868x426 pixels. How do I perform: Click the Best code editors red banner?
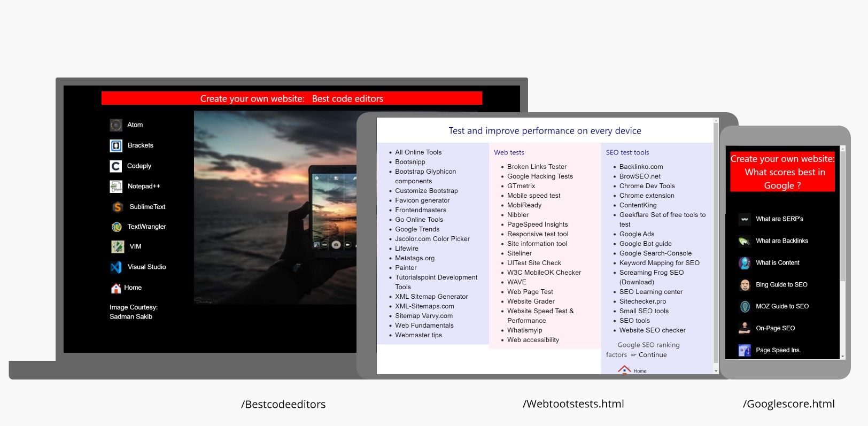(x=292, y=98)
